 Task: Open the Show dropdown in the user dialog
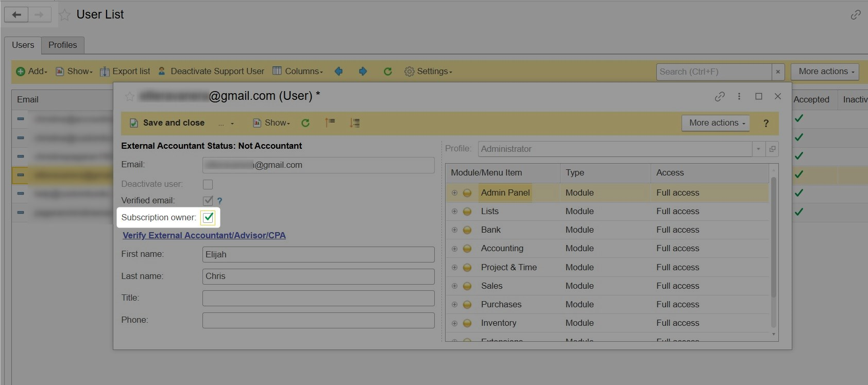click(271, 123)
